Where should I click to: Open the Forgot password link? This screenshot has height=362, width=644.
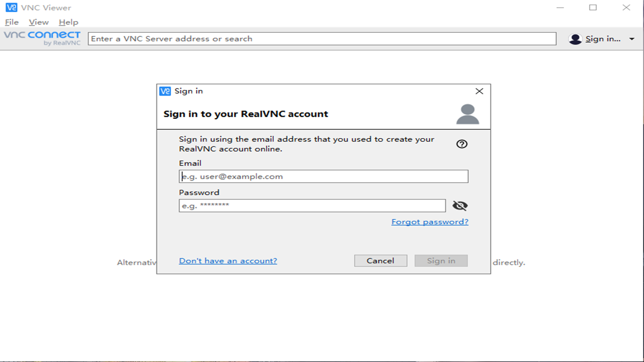(430, 222)
